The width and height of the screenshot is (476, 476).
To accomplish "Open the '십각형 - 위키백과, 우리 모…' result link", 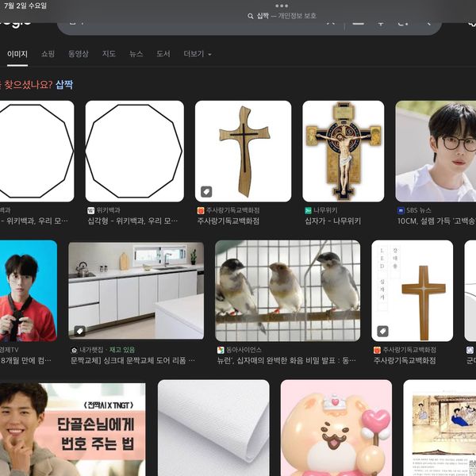I will [132, 221].
